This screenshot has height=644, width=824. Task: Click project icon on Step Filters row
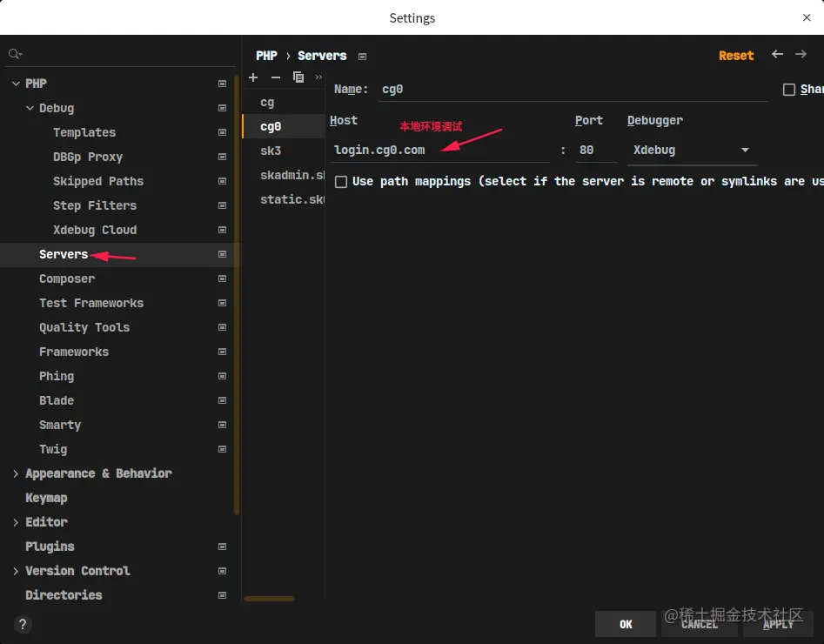tap(222, 205)
